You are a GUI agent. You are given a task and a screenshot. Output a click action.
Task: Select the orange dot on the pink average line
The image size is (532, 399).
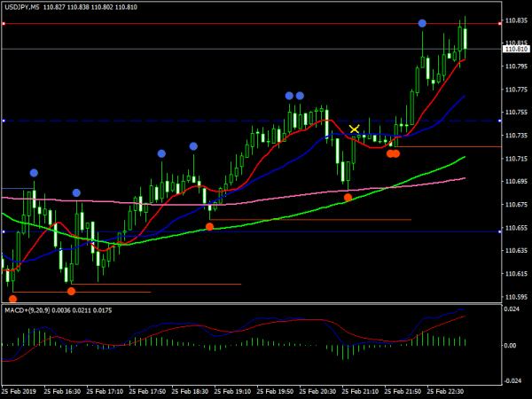(x=348, y=198)
